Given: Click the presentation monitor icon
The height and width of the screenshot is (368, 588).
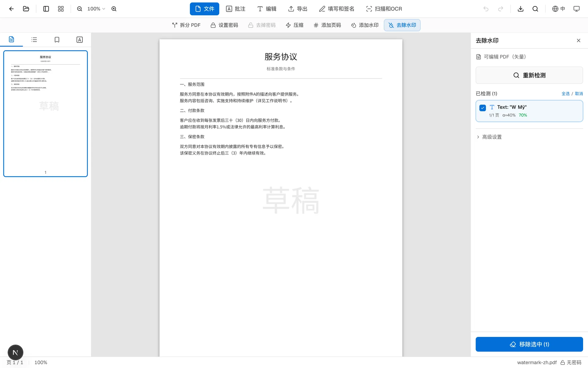Looking at the screenshot, I should (577, 9).
